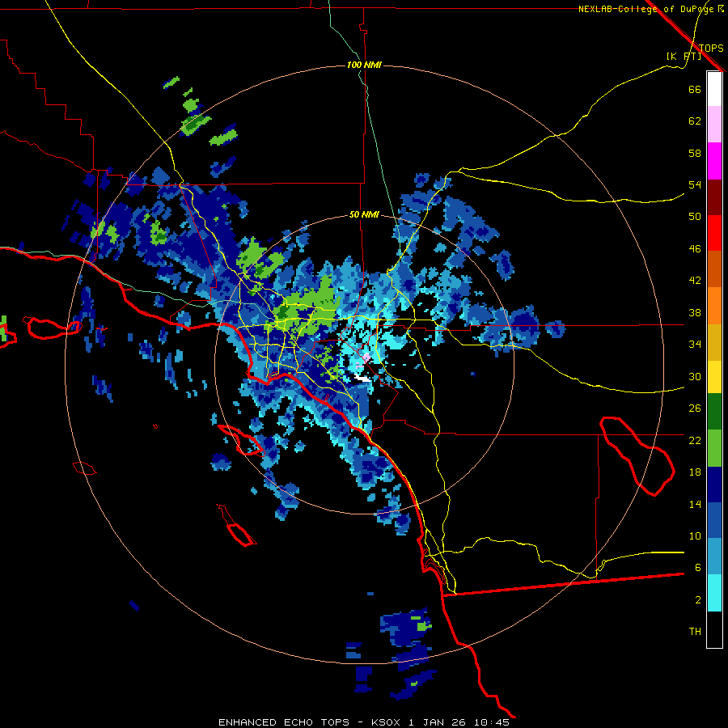Click the "50 NMI" range ring label
The width and height of the screenshot is (728, 728).
364,214
